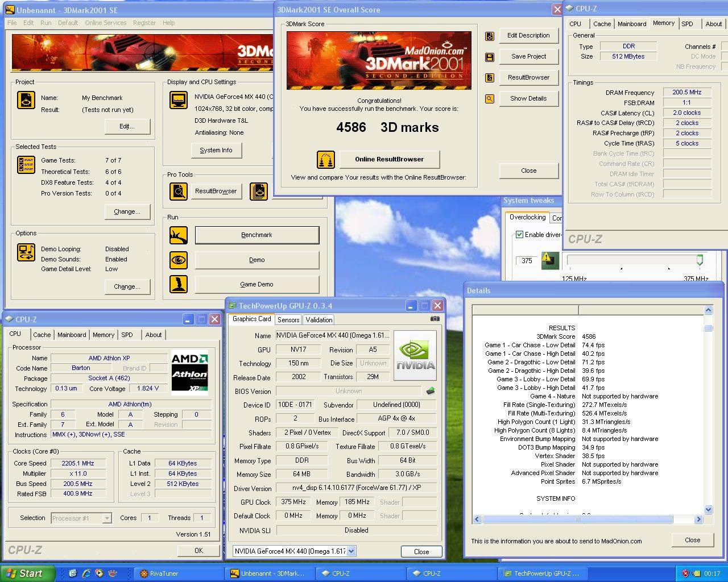Switch to the Sensors tab in GPU-Z

(x=288, y=320)
